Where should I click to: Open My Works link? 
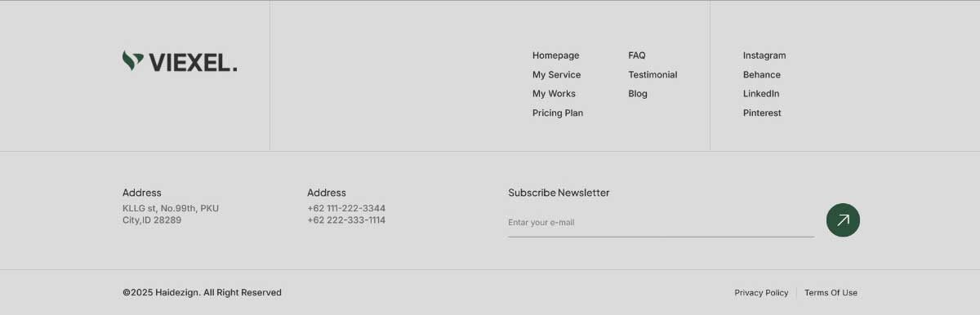554,94
